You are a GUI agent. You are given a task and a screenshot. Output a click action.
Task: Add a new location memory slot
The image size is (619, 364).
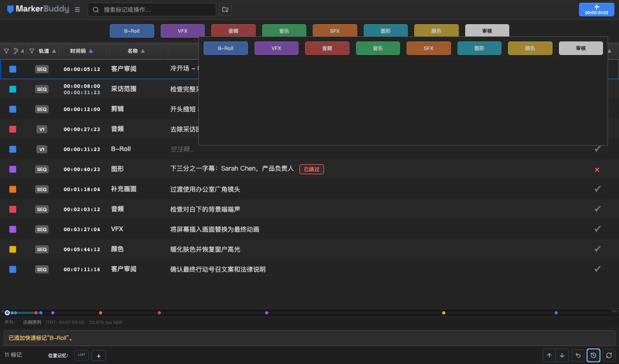[99, 355]
